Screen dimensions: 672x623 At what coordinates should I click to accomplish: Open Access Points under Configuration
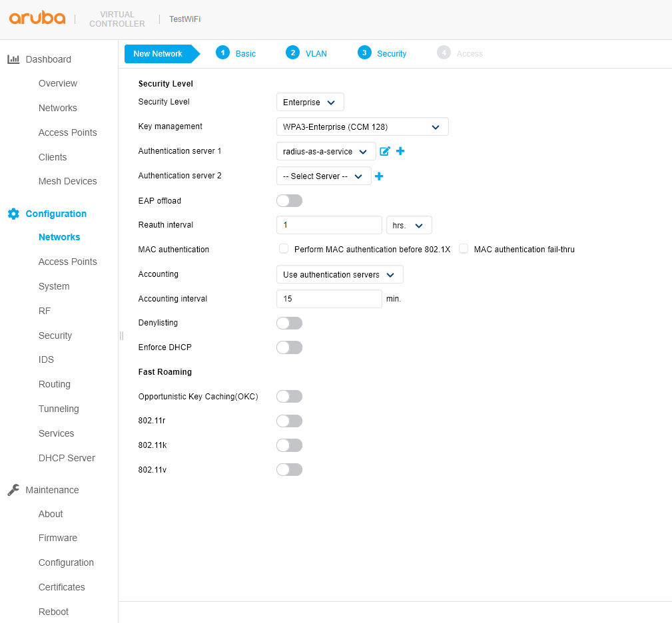pyautogui.click(x=68, y=262)
